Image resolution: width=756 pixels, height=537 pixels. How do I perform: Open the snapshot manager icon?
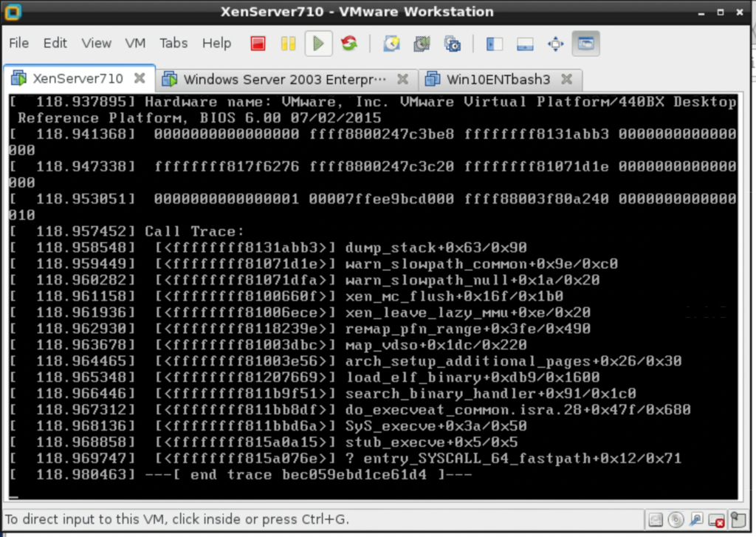pyautogui.click(x=453, y=44)
